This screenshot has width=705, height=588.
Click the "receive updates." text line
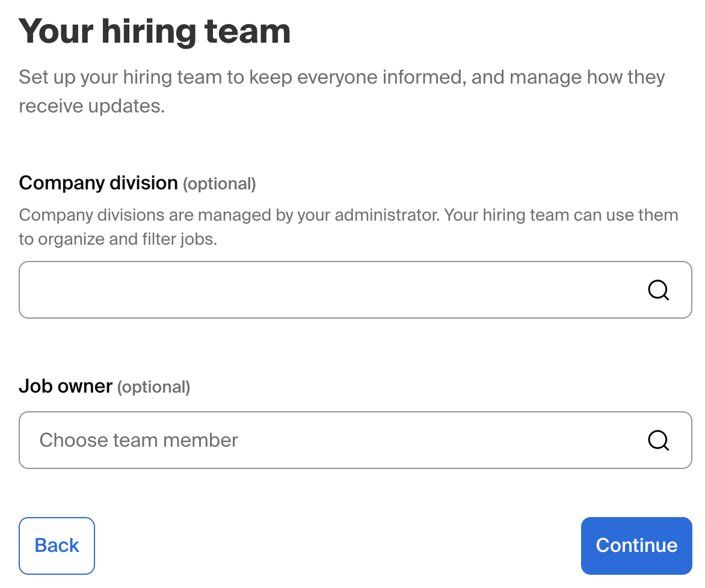tap(91, 106)
